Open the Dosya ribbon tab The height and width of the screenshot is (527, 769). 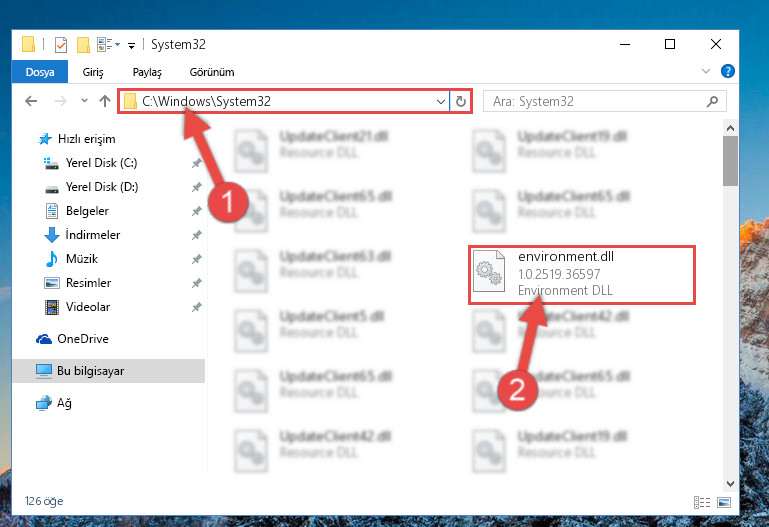coord(40,72)
